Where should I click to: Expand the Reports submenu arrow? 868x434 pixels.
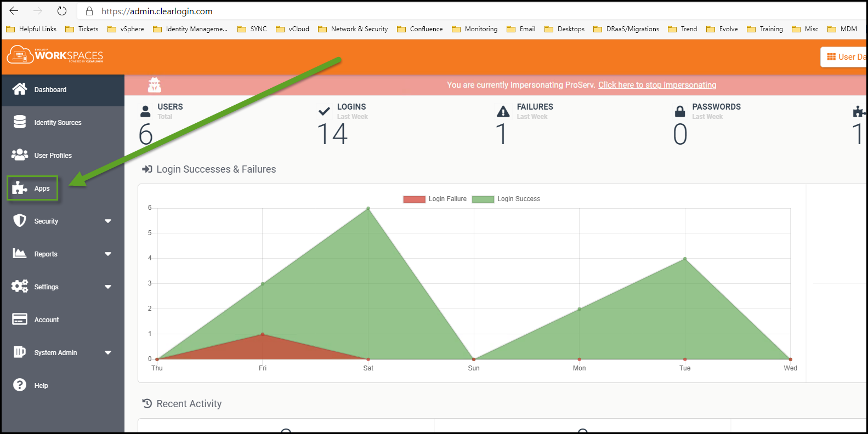point(108,254)
